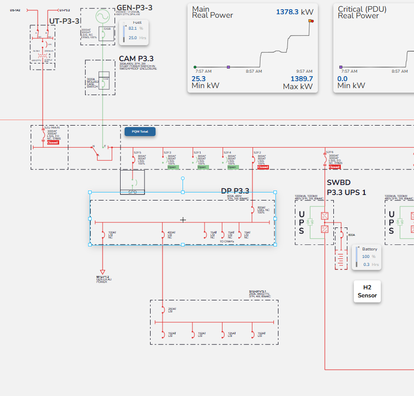Screen dimensions: 414x396
Task: Open the H2 Sensor widget
Action: pyautogui.click(x=367, y=291)
